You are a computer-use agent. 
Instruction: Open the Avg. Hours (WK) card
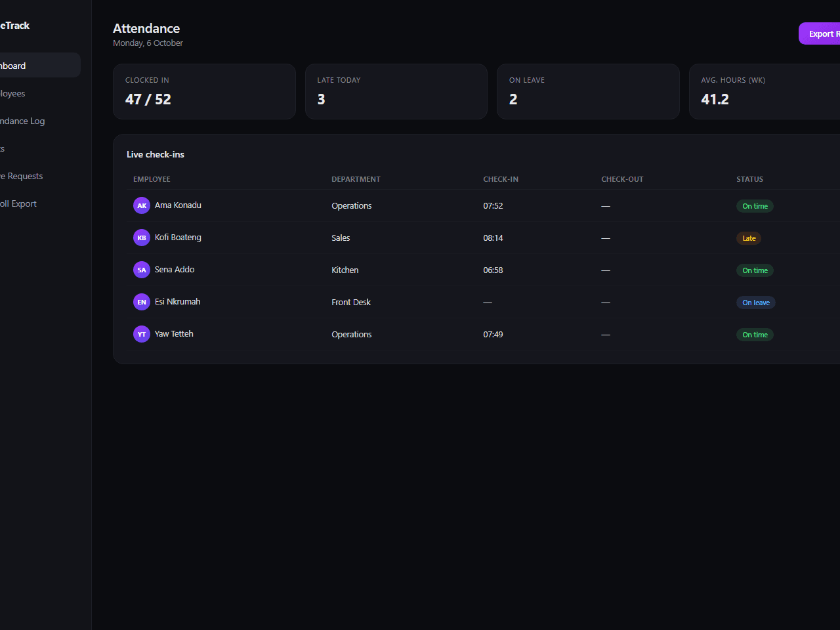[x=765, y=91]
